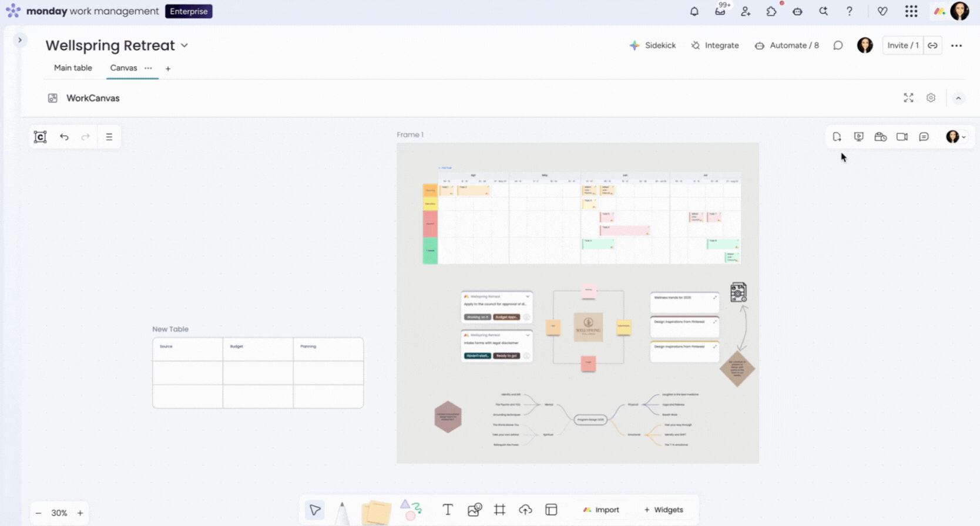Start canvas video call icon
Screen dimensions: 980x526
click(x=902, y=137)
